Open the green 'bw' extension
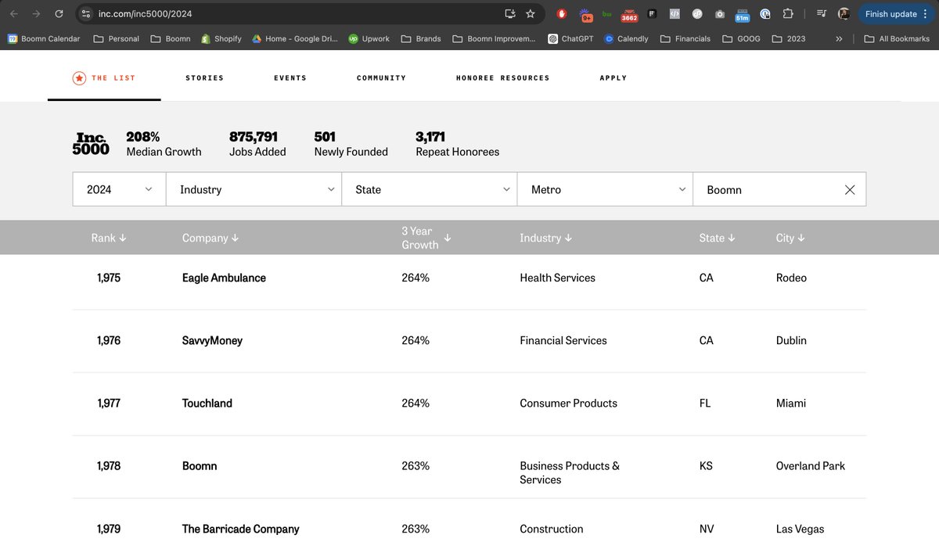Viewport: 939px width, 560px height. pyautogui.click(x=606, y=14)
